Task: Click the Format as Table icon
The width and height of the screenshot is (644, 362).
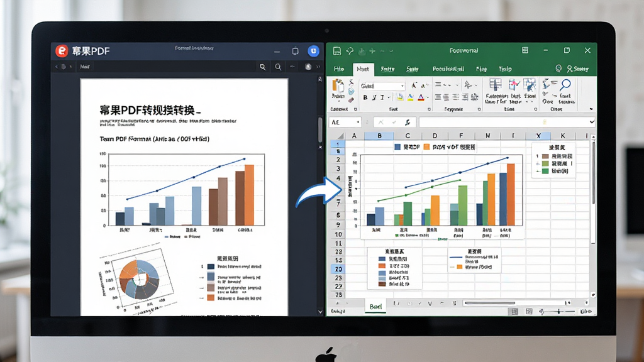Action: tap(514, 85)
